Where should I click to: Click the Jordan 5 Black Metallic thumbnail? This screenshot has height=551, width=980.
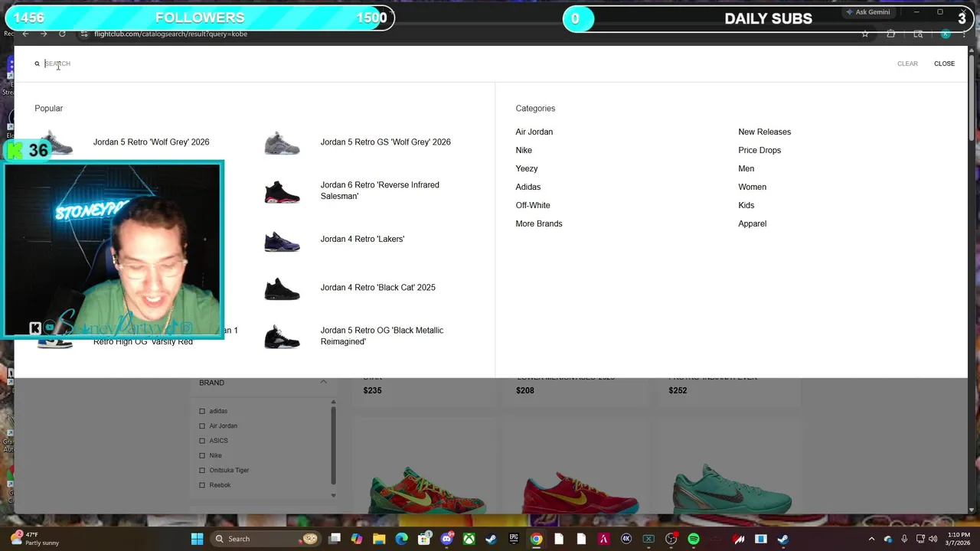[x=282, y=337]
